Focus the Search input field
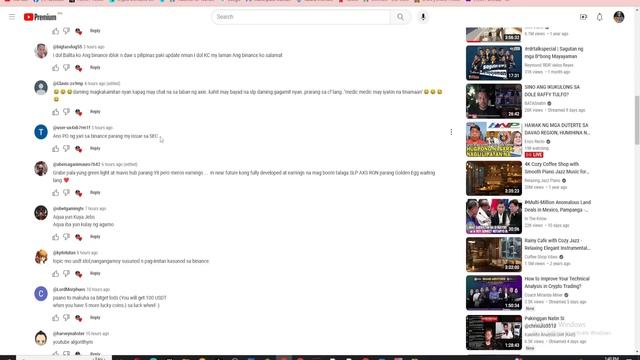Image resolution: width=640 pixels, height=360 pixels. click(x=301, y=17)
